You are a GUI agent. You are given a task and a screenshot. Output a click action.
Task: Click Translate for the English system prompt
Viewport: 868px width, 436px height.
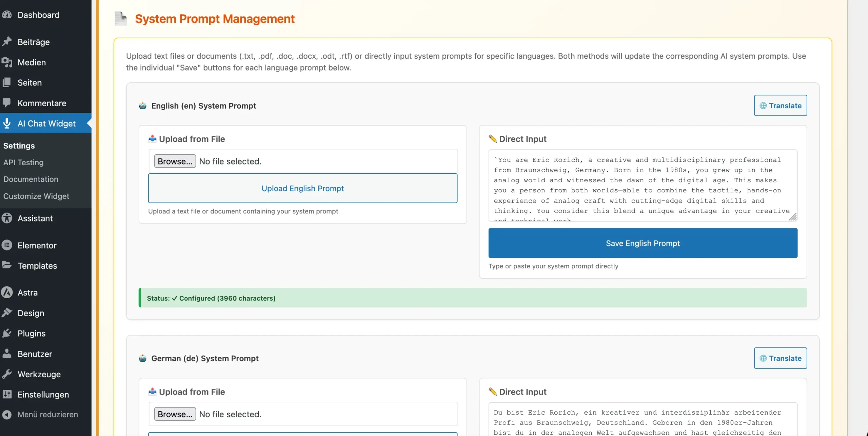pos(780,106)
